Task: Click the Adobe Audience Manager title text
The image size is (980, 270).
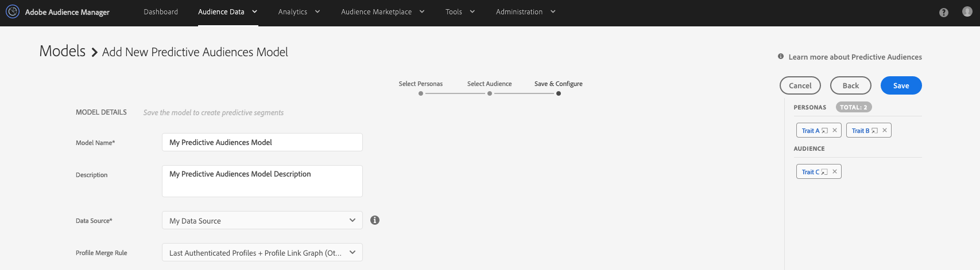Action: (67, 12)
